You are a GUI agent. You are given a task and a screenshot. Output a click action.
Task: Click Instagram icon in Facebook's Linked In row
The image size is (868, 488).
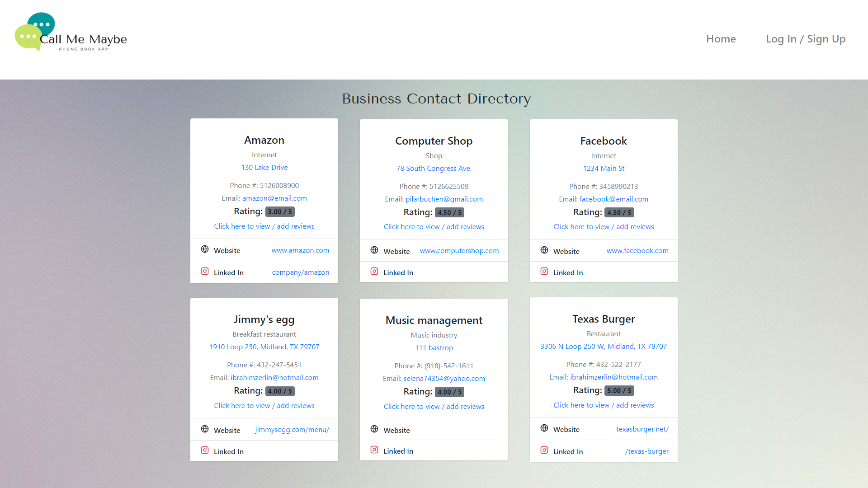tap(544, 272)
